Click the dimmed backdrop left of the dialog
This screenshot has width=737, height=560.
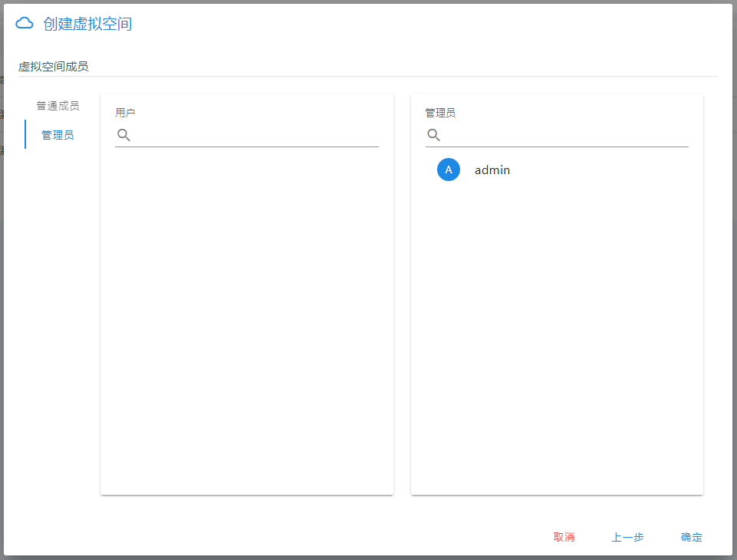pyautogui.click(x=2, y=307)
